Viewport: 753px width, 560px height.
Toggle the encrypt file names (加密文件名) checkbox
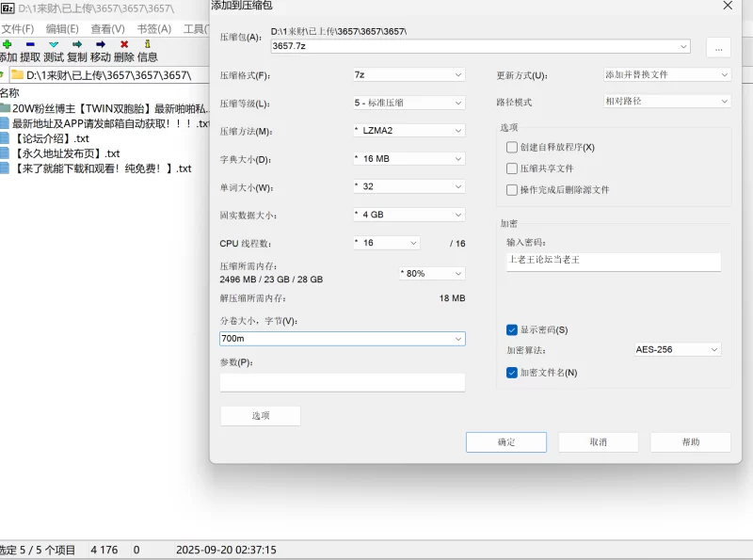512,373
